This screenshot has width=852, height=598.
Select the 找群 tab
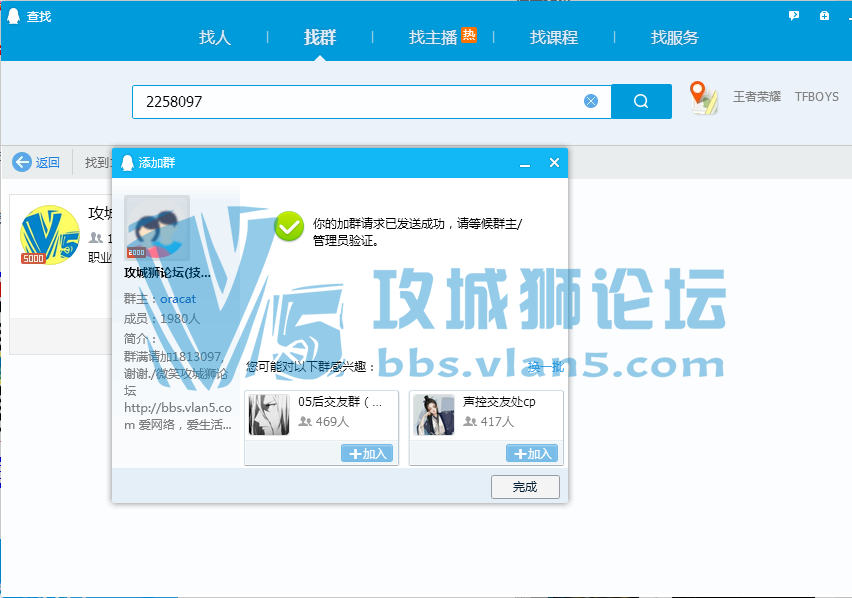pos(320,37)
